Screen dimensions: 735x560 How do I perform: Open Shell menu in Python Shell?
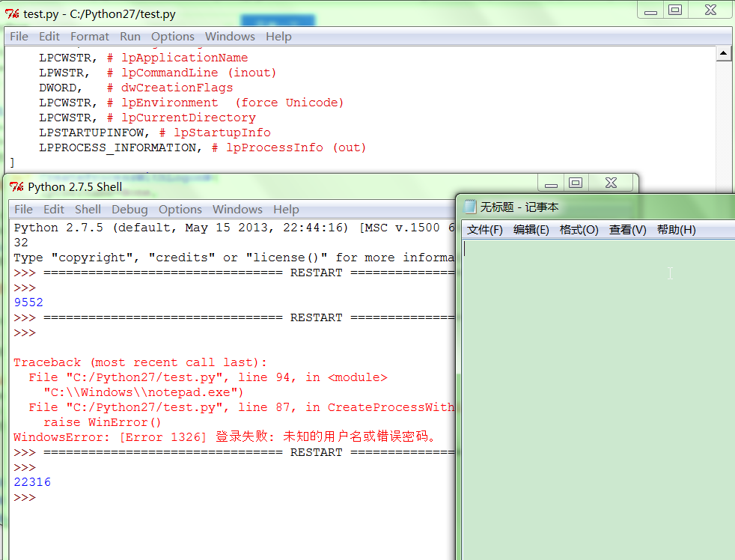pos(88,209)
